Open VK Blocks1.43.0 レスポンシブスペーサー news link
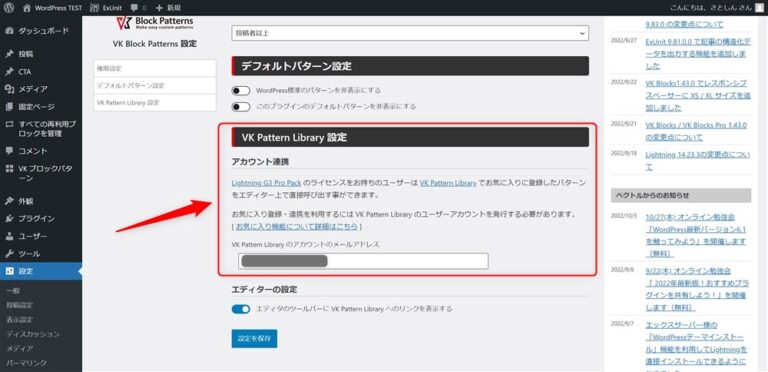This screenshot has width=768, height=372. [697, 95]
